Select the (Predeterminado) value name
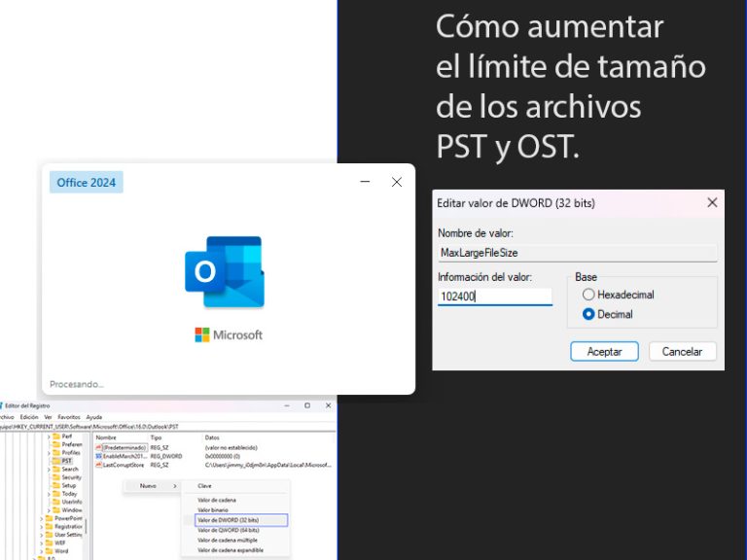747x560 pixels. (124, 447)
